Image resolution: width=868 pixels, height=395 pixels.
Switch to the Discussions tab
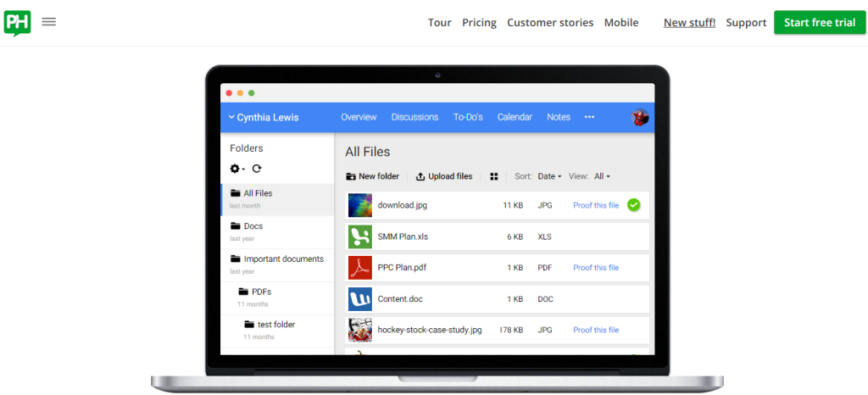click(415, 117)
